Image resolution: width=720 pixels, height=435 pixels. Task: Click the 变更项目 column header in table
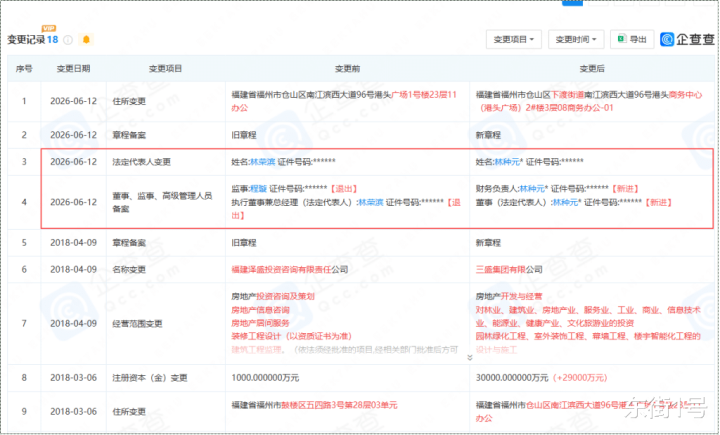(165, 69)
